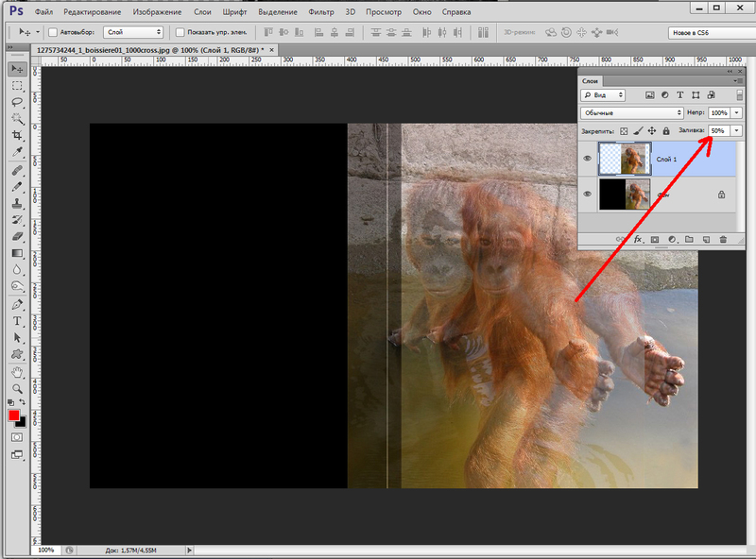
Task: Change the screen mode
Action: pos(17,454)
